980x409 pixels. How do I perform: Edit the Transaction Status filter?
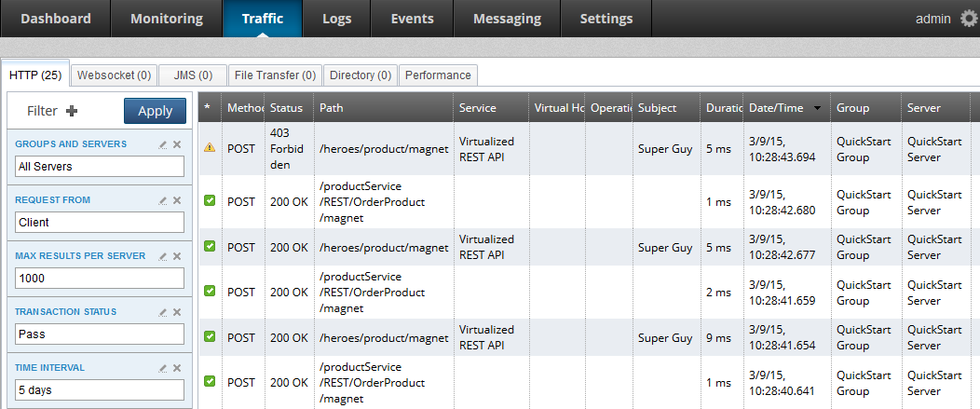coord(162,312)
